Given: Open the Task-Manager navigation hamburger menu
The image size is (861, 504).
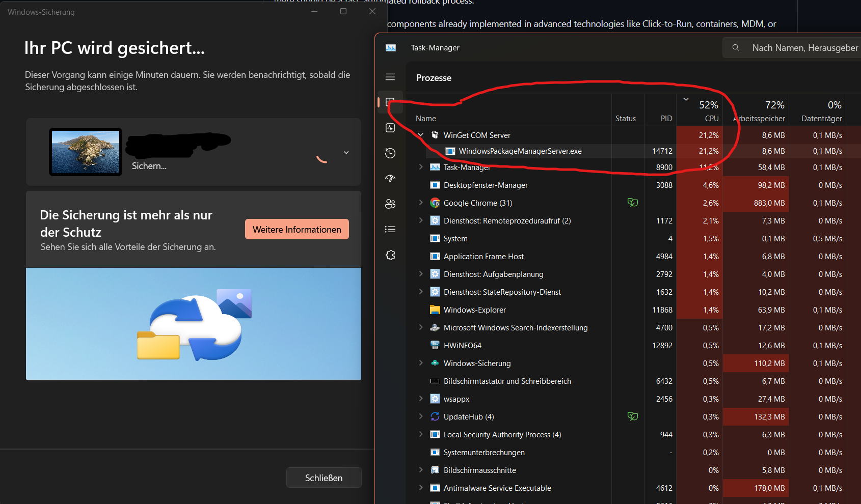Looking at the screenshot, I should tap(390, 77).
